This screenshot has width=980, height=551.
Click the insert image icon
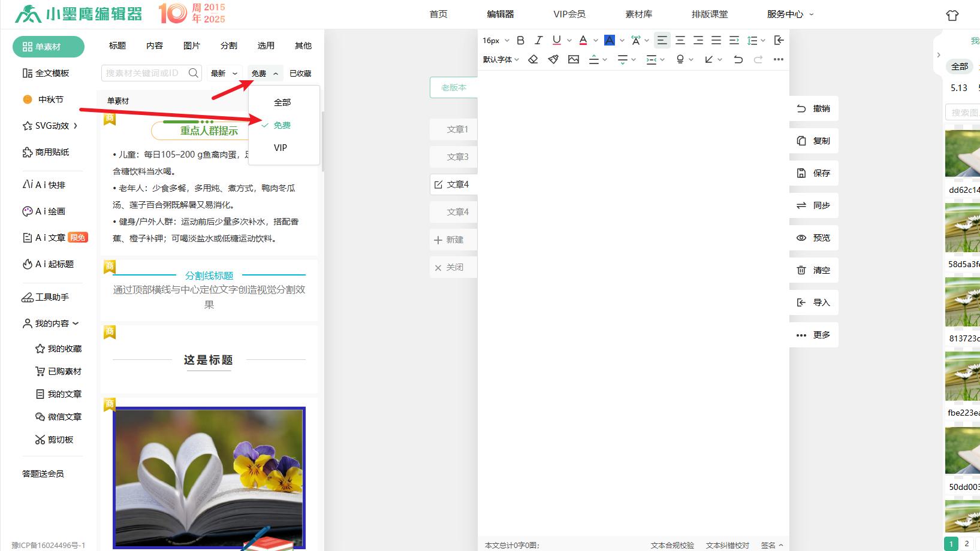573,59
